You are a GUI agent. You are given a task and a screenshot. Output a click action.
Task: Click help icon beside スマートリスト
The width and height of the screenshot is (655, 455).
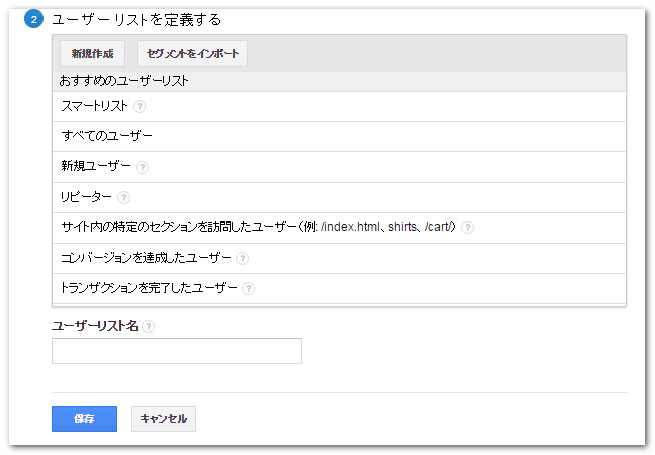[x=140, y=107]
